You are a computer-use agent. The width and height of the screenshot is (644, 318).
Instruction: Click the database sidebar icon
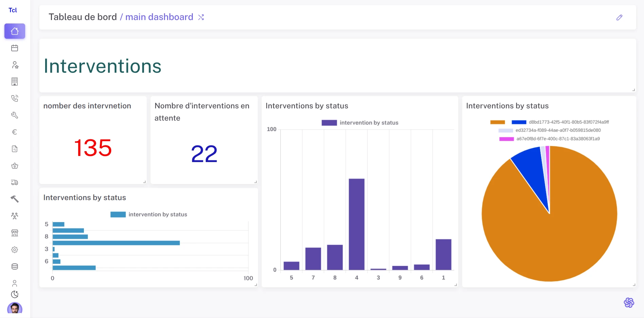15,267
